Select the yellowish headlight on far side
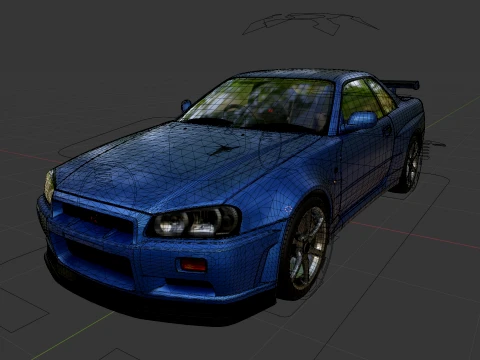The height and width of the screenshot is (360, 480). click(49, 186)
